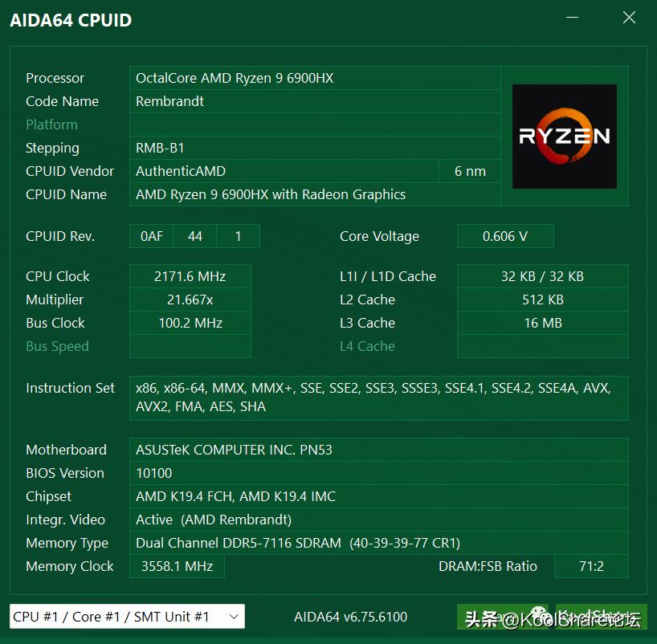Expand the core selector chevron arrow

234,617
